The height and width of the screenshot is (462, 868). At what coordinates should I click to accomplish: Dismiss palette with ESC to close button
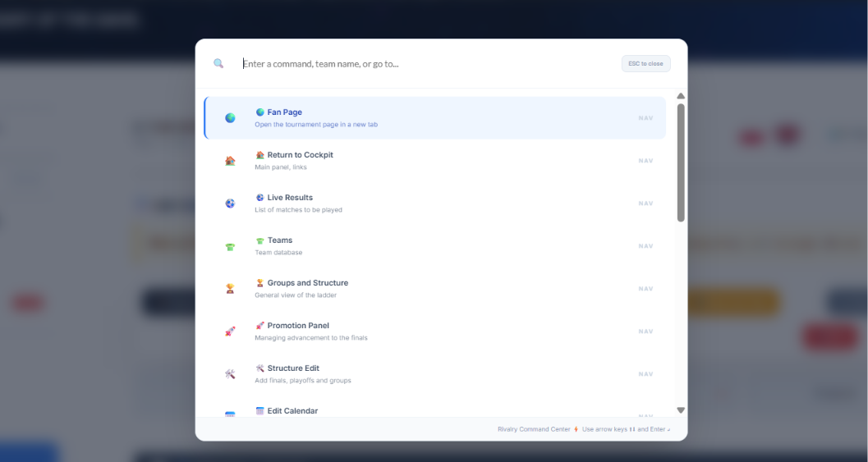pos(646,64)
